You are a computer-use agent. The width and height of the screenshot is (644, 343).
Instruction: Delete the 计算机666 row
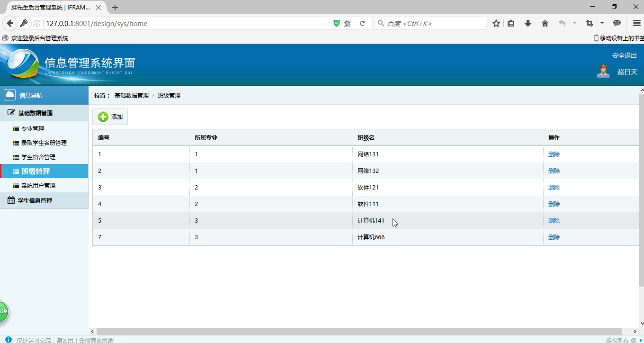(x=554, y=237)
